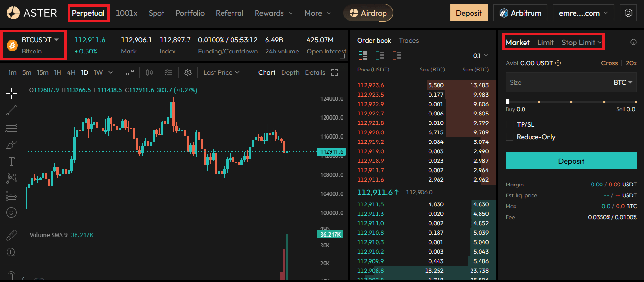
Task: Select the trend line drawing tool
Action: (12, 110)
